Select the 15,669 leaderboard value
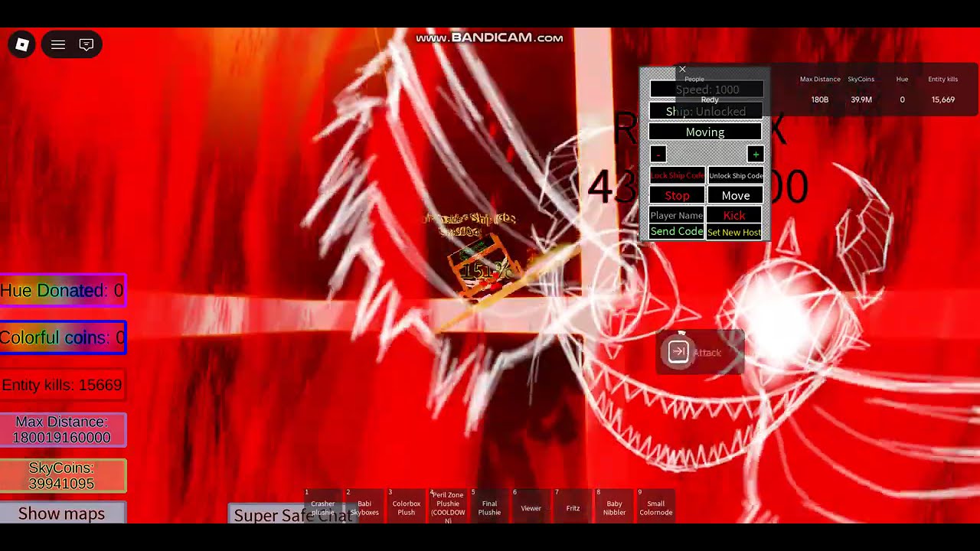 (942, 99)
